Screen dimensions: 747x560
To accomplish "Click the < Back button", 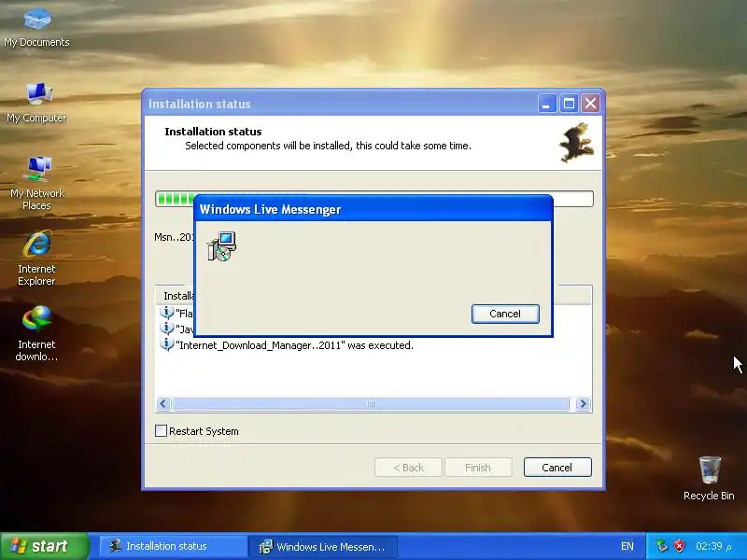I will click(408, 468).
